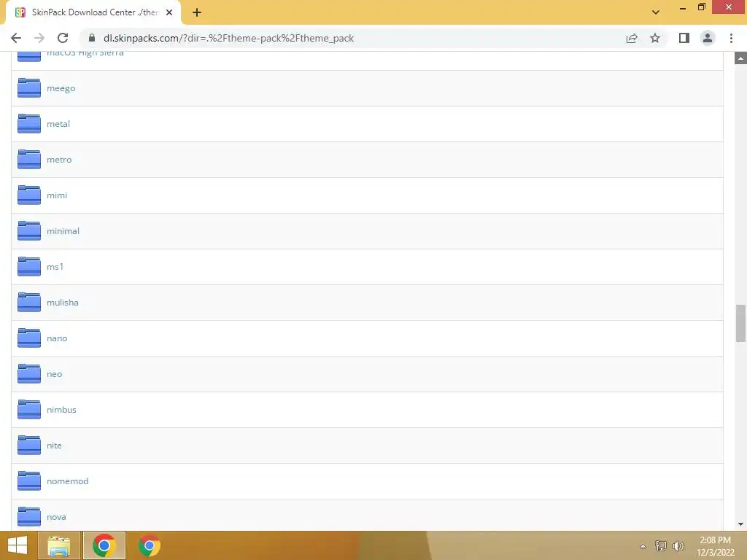Switch to the active Chrome taskbar window
Screen dimensions: 747x560
(x=104, y=545)
